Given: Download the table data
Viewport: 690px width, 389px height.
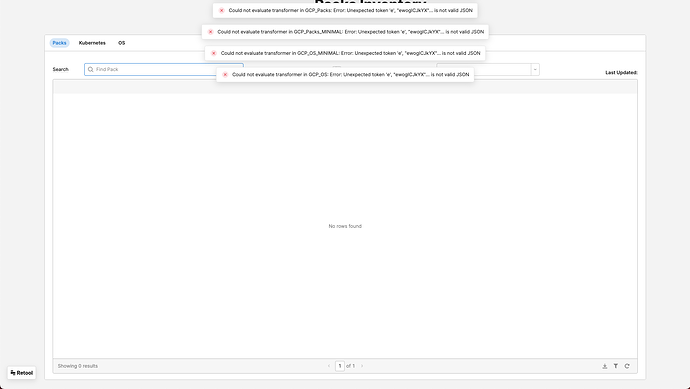Looking at the screenshot, I should coord(605,366).
